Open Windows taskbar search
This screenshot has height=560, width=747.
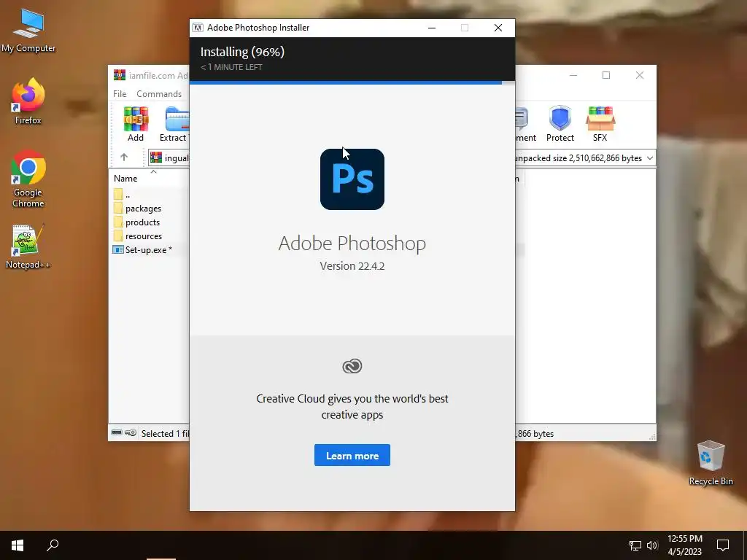tap(53, 545)
